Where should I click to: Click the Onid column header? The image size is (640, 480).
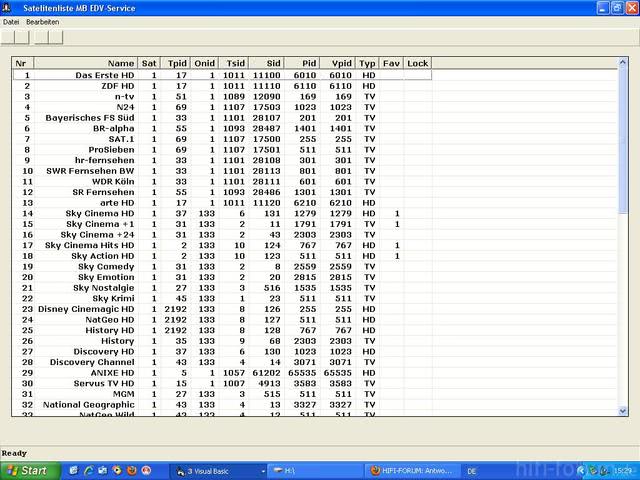click(204, 63)
